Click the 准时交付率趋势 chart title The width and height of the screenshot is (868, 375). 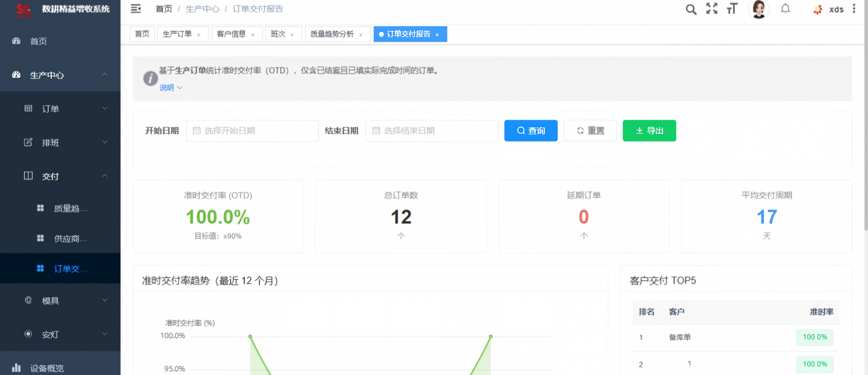pyautogui.click(x=210, y=280)
